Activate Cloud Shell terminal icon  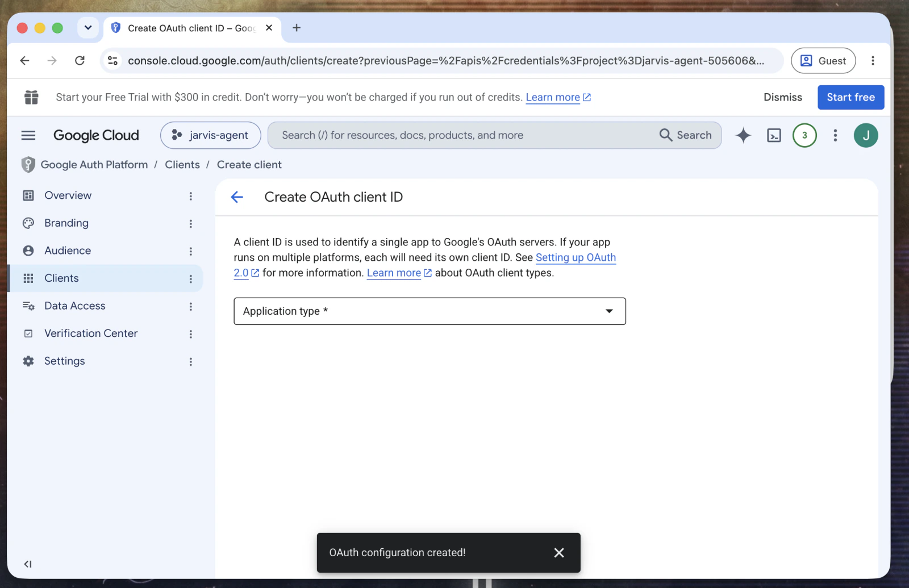click(x=774, y=135)
